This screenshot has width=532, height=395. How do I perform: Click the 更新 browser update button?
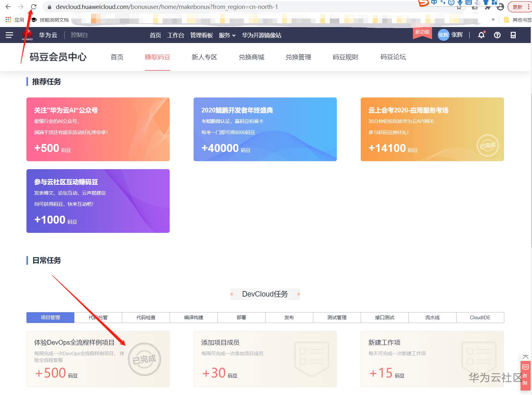click(517, 7)
